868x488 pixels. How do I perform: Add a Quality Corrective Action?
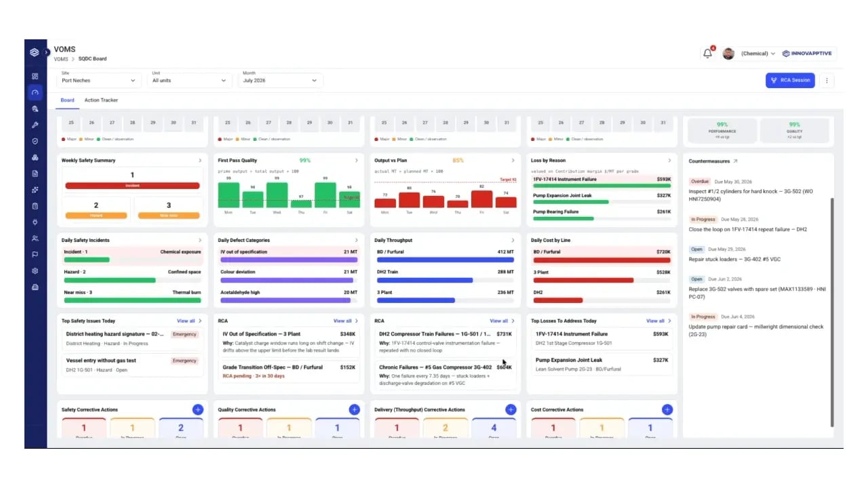[x=354, y=409]
